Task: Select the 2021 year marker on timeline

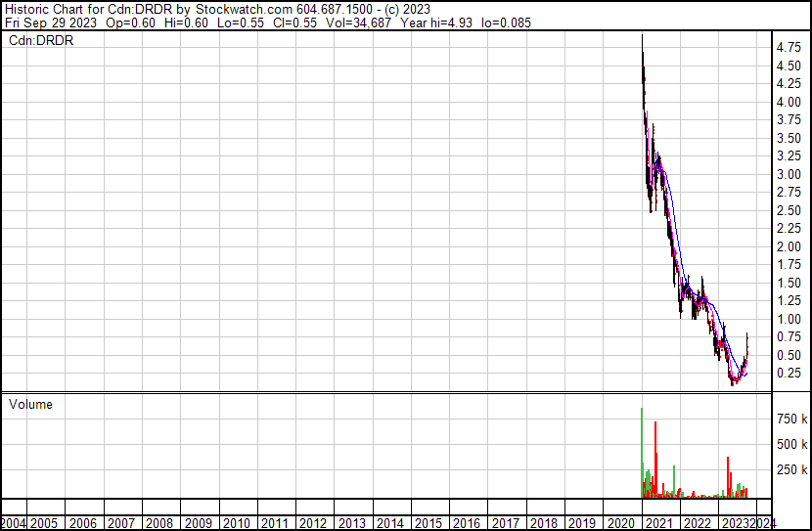Action: 658,522
